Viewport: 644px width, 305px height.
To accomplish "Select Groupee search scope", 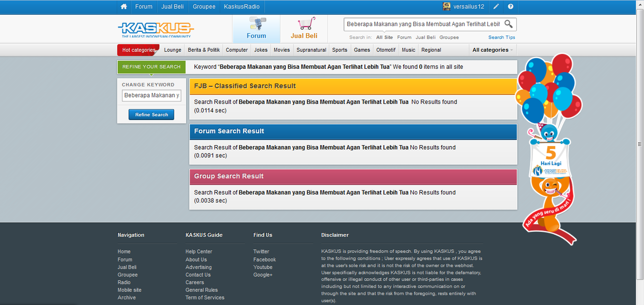I will pyautogui.click(x=449, y=37).
